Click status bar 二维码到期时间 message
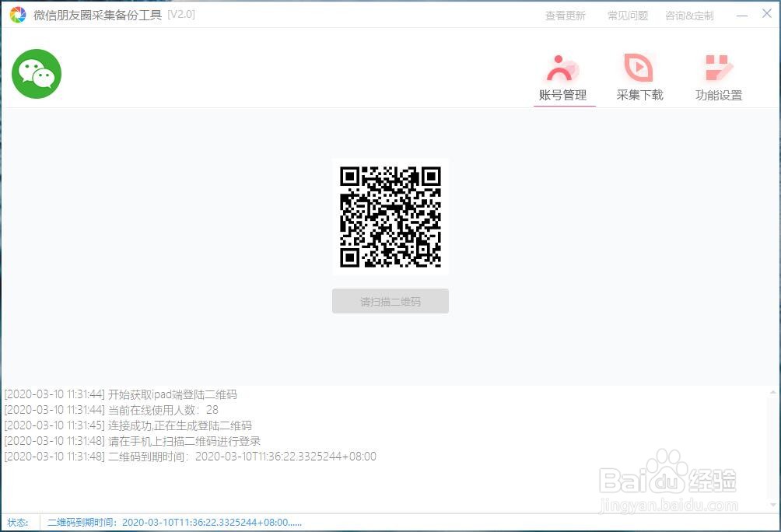Image resolution: width=781 pixels, height=532 pixels. [174, 523]
